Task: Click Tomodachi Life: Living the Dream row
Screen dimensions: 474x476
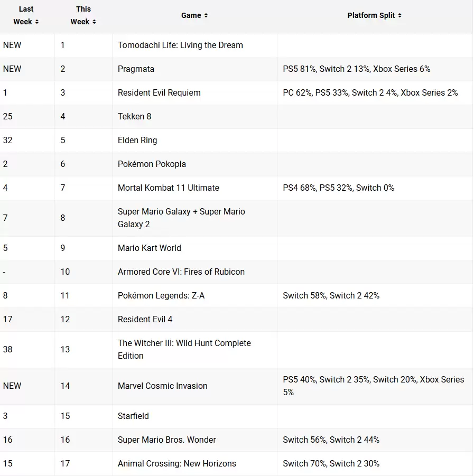Action: (180, 45)
